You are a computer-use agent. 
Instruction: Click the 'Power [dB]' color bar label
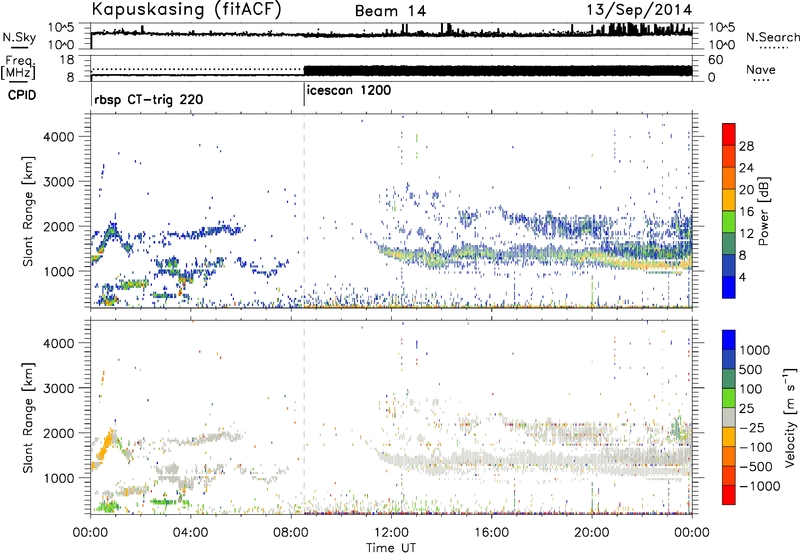pyautogui.click(x=764, y=211)
